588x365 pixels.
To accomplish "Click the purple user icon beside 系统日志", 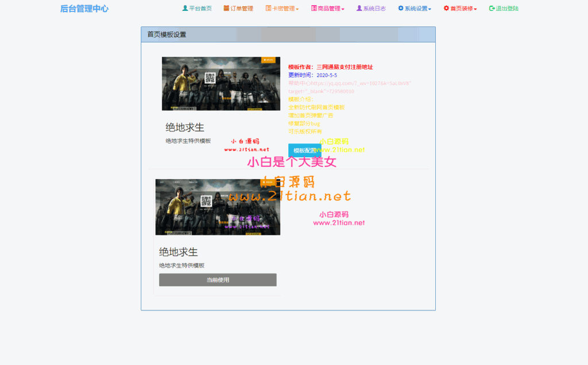I will coord(359,8).
